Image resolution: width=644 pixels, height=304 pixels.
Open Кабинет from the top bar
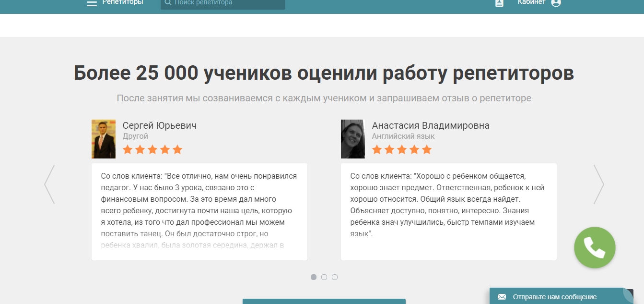coord(531,2)
